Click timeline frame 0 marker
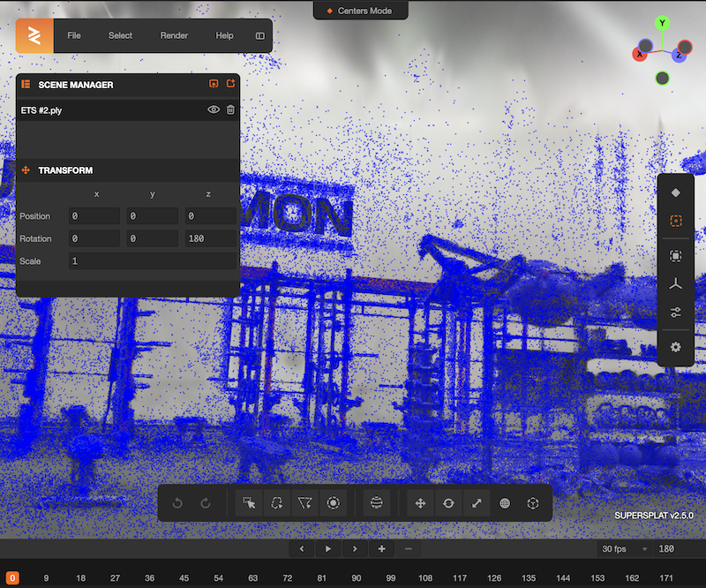The image size is (706, 588). 12,577
